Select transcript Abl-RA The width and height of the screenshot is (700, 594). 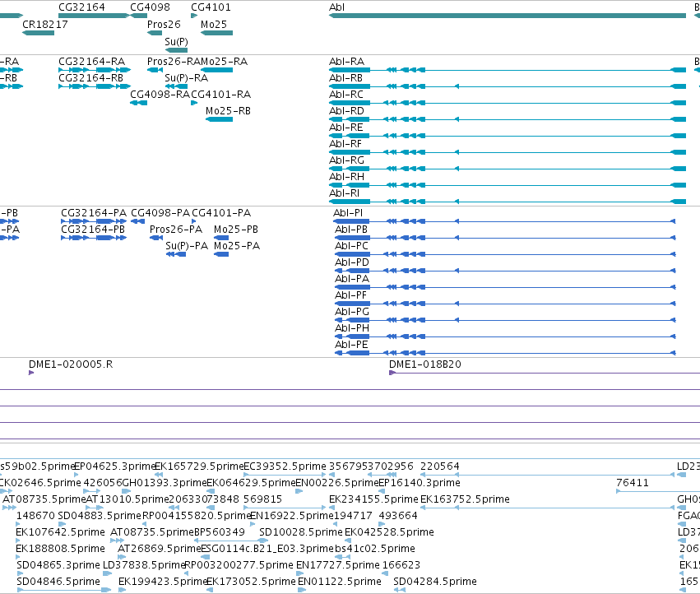pyautogui.click(x=508, y=70)
